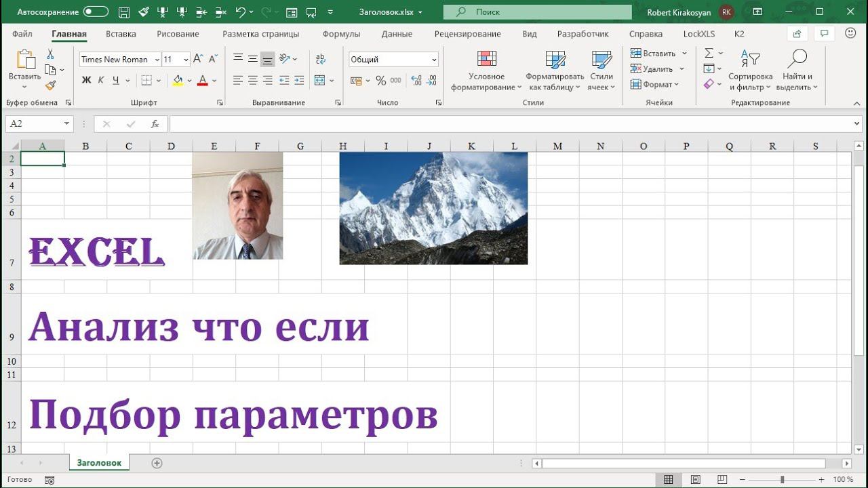
Task: Switch to Page Layout view
Action: click(x=697, y=480)
